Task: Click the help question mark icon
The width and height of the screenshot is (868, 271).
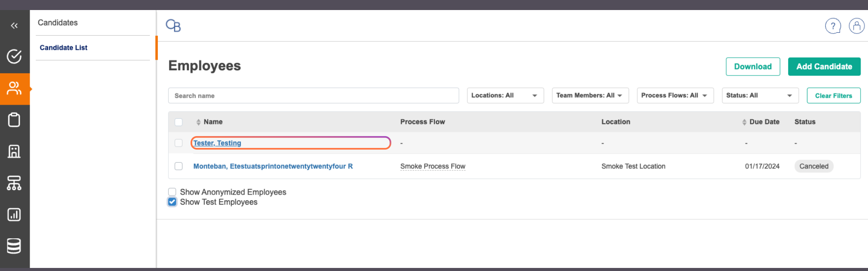Action: [x=833, y=26]
